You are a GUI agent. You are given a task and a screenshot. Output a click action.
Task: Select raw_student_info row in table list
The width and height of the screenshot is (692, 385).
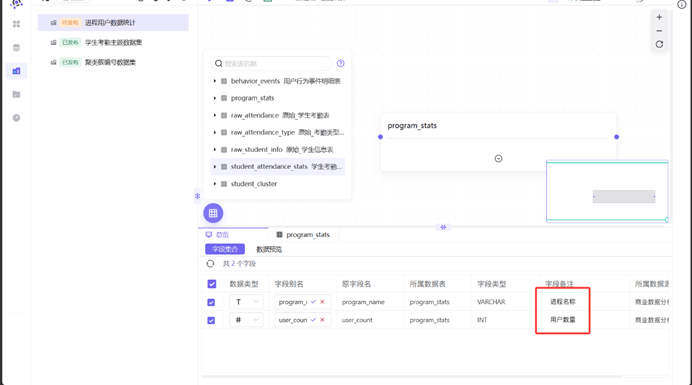point(278,150)
